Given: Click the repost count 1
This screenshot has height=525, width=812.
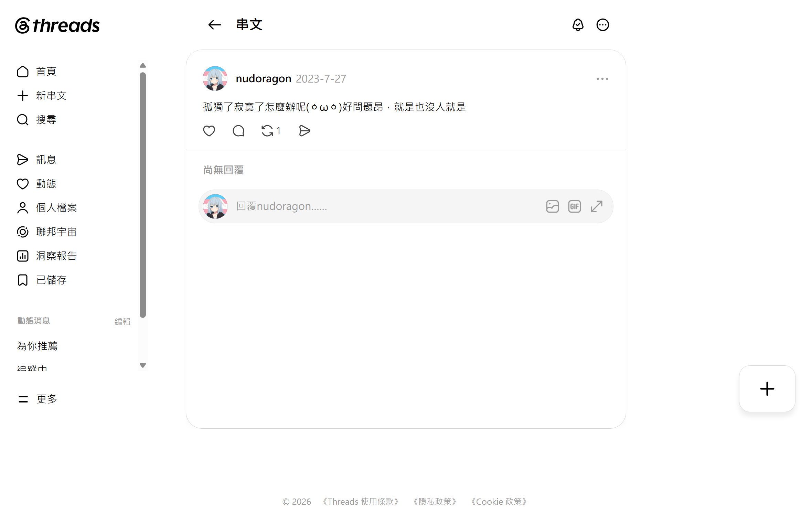Looking at the screenshot, I should pos(279,131).
